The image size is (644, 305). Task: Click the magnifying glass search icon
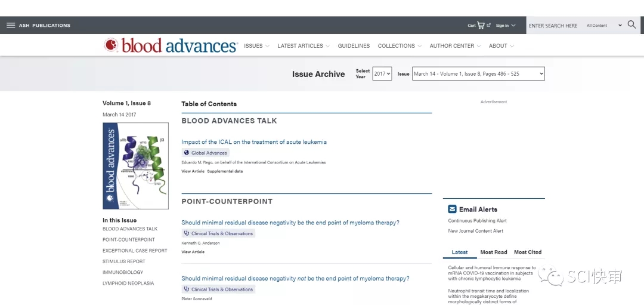[x=631, y=25]
